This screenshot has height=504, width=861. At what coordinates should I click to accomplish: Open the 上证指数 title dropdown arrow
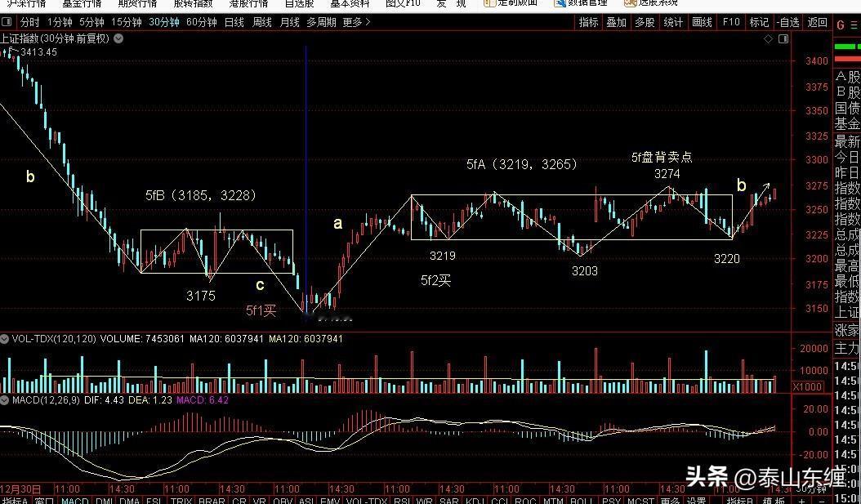tap(118, 38)
